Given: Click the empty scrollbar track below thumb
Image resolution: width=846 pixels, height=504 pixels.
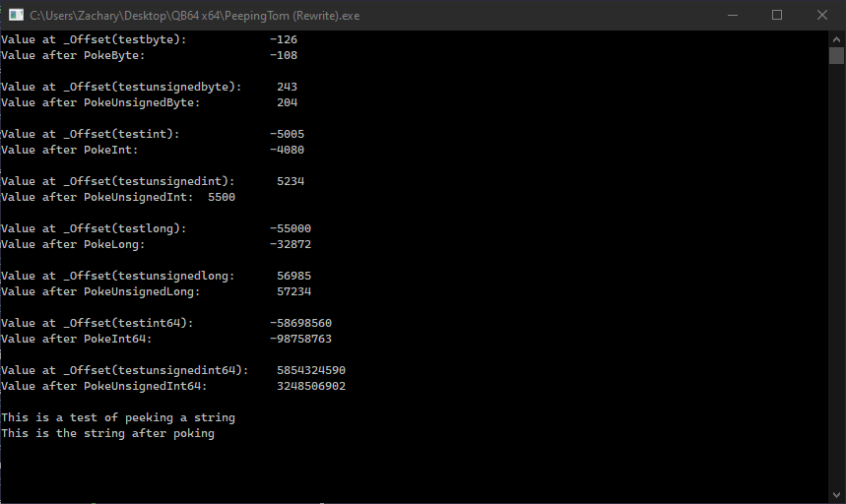Looking at the screenshot, I should [x=836, y=295].
